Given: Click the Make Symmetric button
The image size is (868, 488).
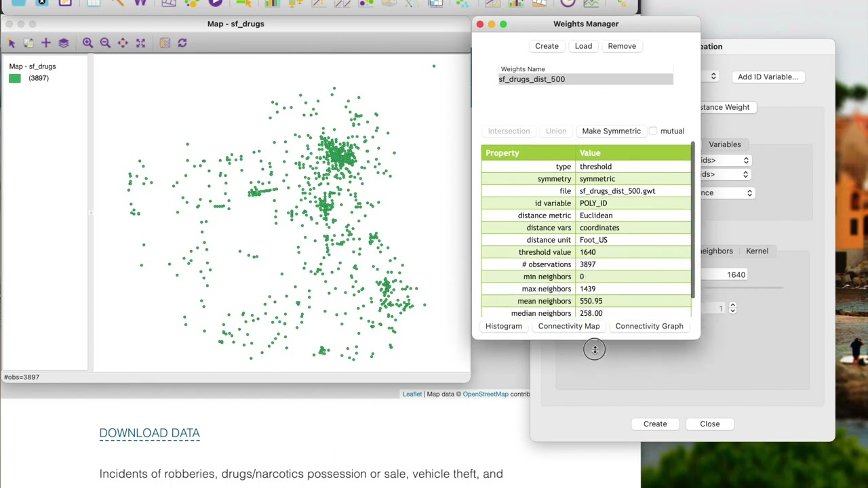Looking at the screenshot, I should pos(611,131).
